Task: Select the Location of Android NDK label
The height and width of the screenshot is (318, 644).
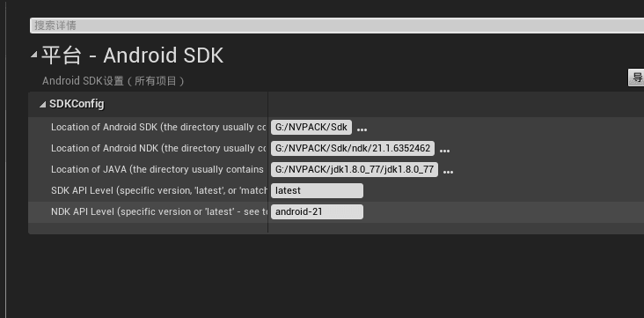Action: [158, 148]
